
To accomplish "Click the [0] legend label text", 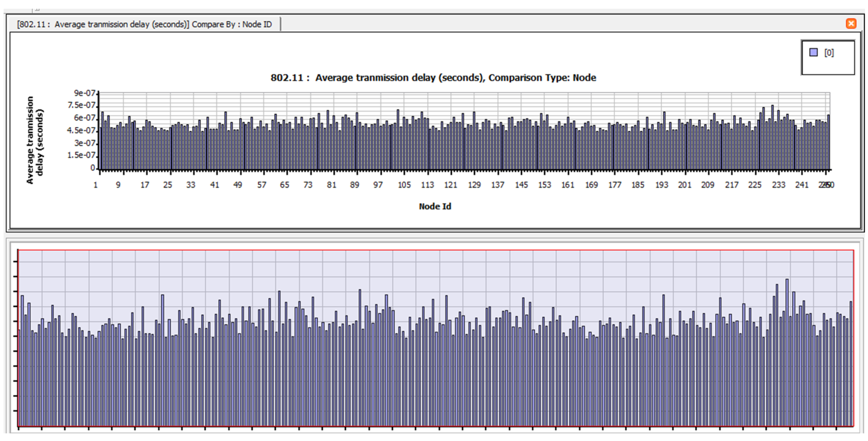I will [x=829, y=53].
